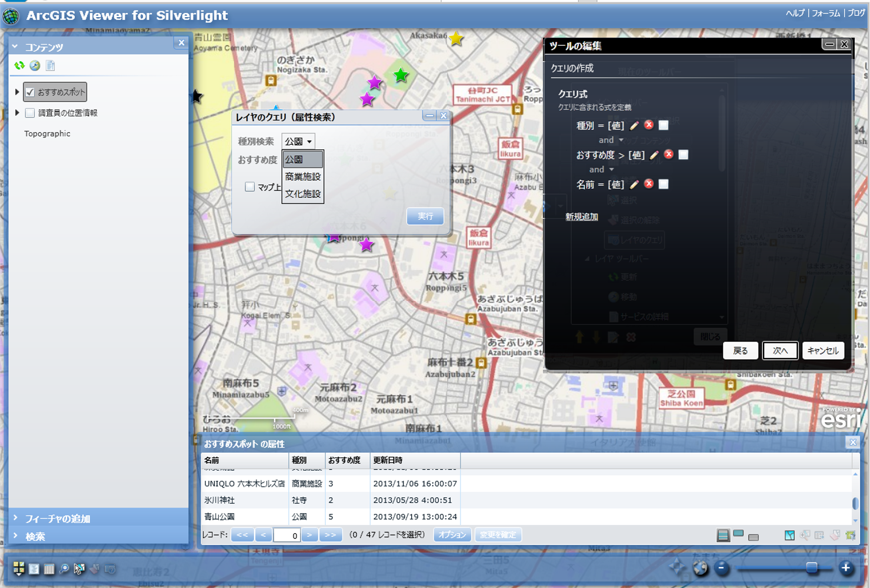Select 商業施設 in the dropdown list
The height and width of the screenshot is (588, 870).
click(x=303, y=176)
